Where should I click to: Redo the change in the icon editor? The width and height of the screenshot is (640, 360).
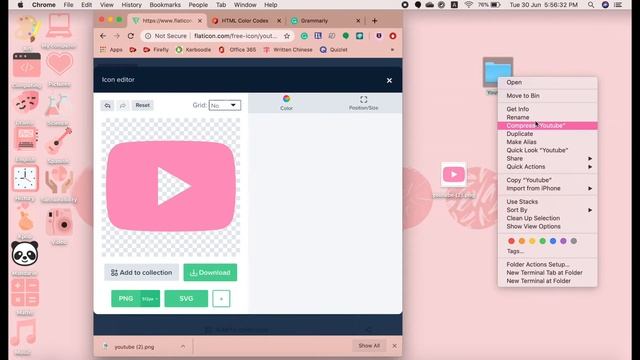point(123,106)
